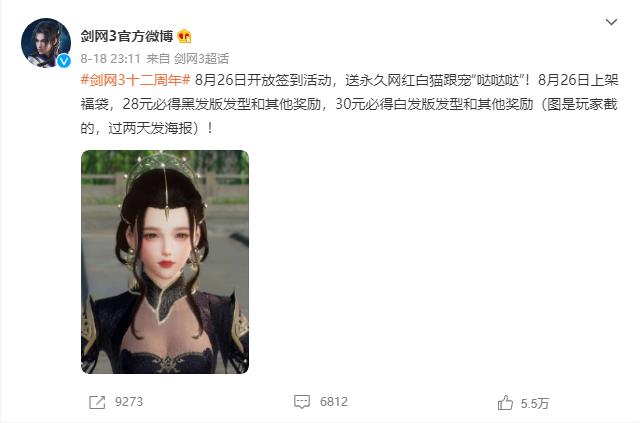
Task: Click the closing text 过两天发海报
Action: click(x=150, y=129)
